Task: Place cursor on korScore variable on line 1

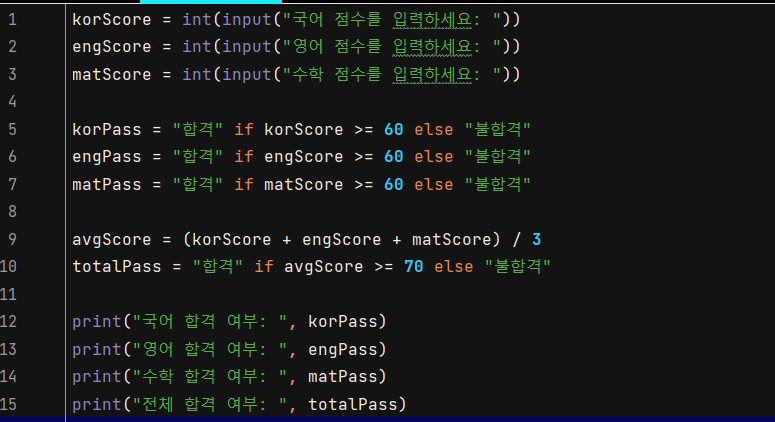Action: tap(112, 20)
